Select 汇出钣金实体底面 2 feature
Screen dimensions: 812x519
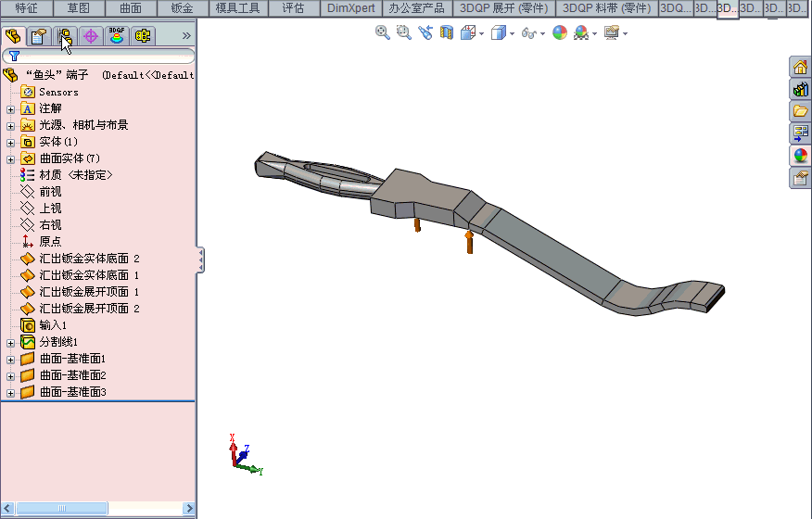(x=80, y=259)
